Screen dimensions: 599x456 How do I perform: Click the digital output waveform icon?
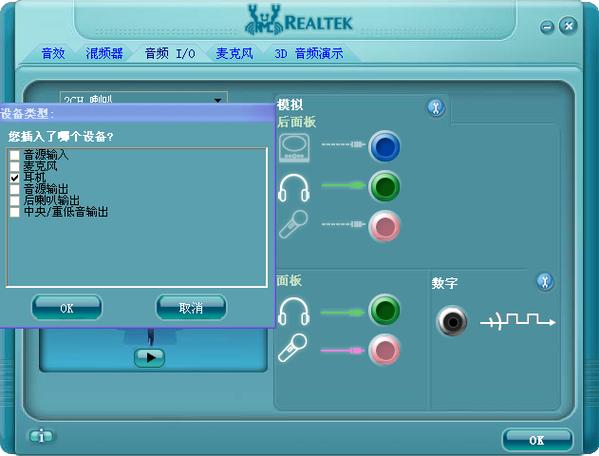[x=518, y=321]
